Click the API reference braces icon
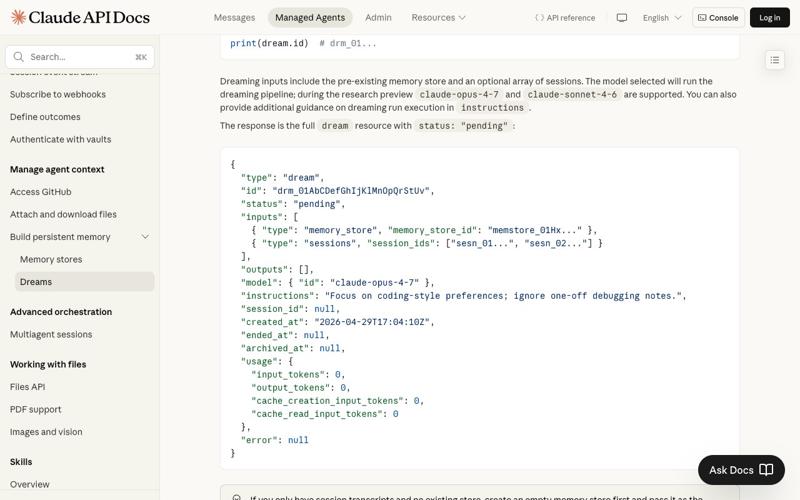Screen dimensions: 800x500 (x=539, y=18)
